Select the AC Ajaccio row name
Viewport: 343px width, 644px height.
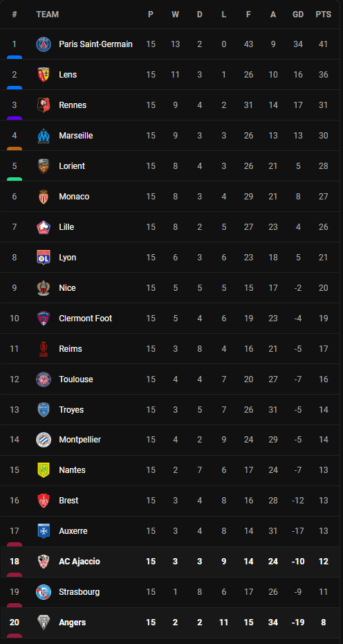point(80,562)
